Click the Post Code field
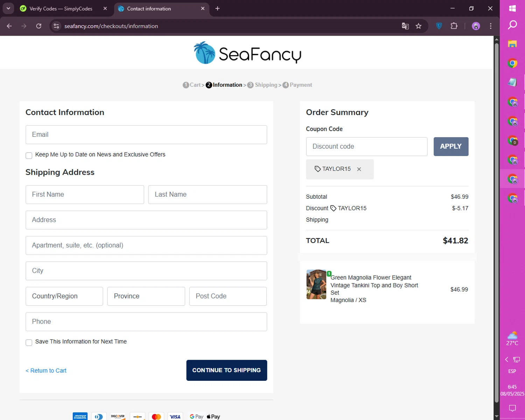This screenshot has height=420, width=525. (x=228, y=296)
